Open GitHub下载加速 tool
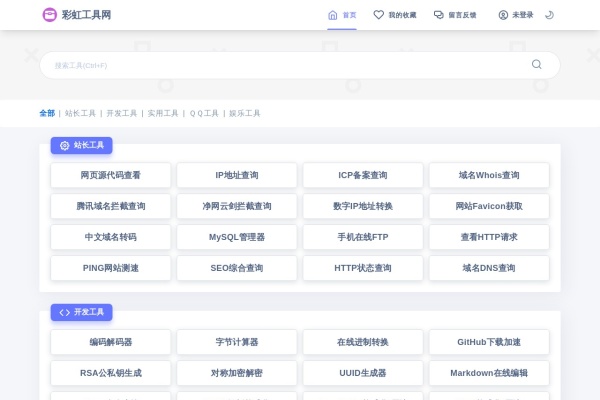 (489, 342)
